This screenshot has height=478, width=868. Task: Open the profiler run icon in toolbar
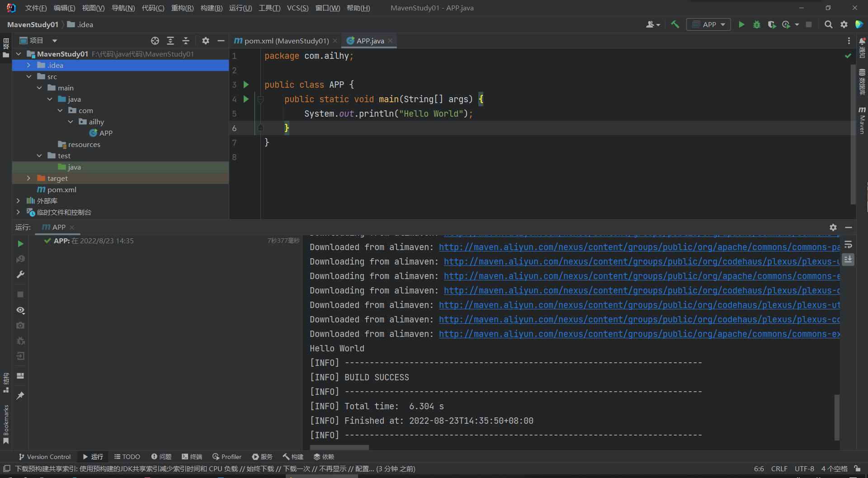click(x=786, y=24)
